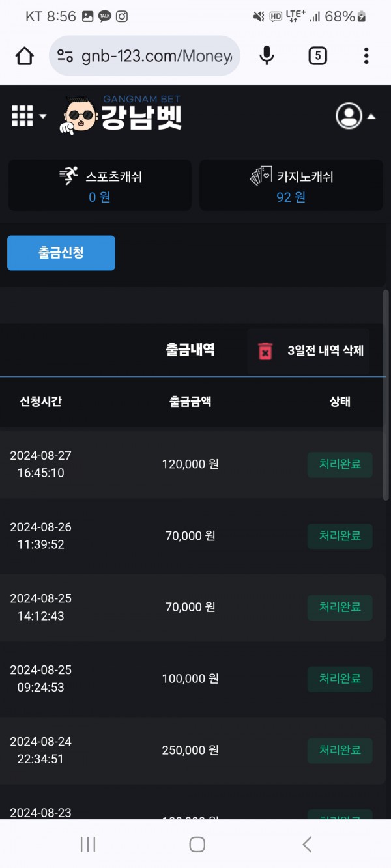Open the browser tab switcher showing 5
391x868 pixels.
tap(317, 56)
